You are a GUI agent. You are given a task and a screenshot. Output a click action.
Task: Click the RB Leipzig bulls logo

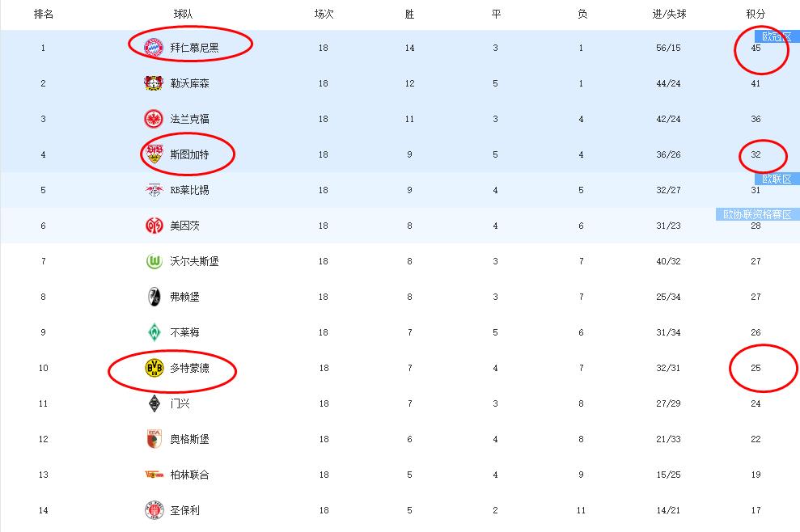point(154,190)
